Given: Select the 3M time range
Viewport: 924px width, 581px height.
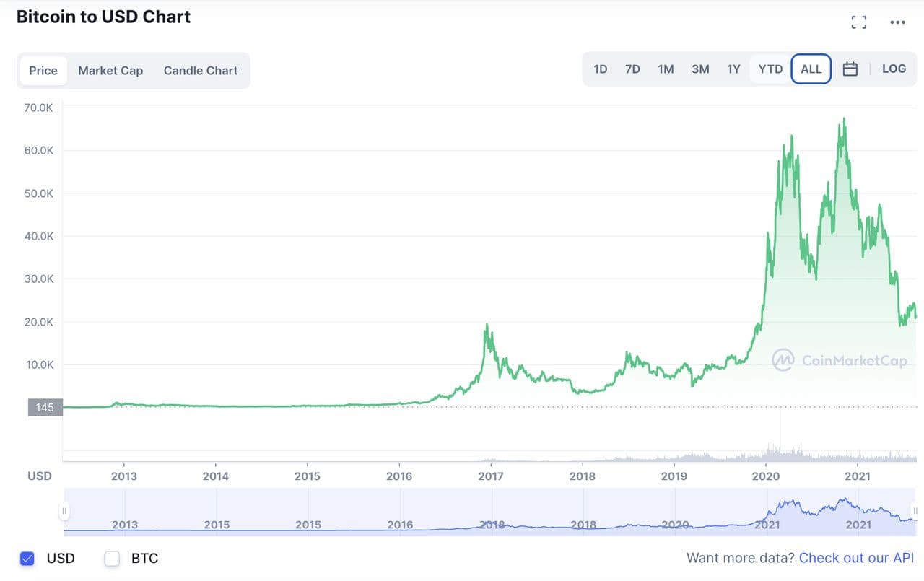Looking at the screenshot, I should coord(700,69).
